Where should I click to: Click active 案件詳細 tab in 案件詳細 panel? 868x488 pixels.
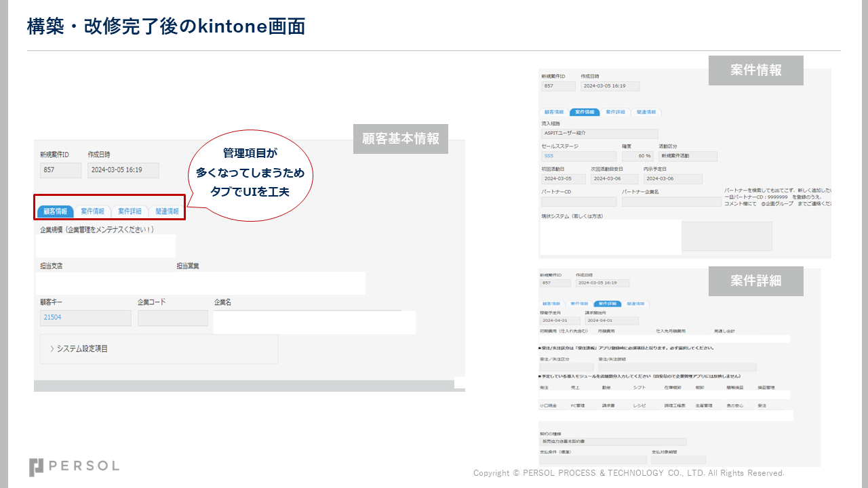pos(607,304)
